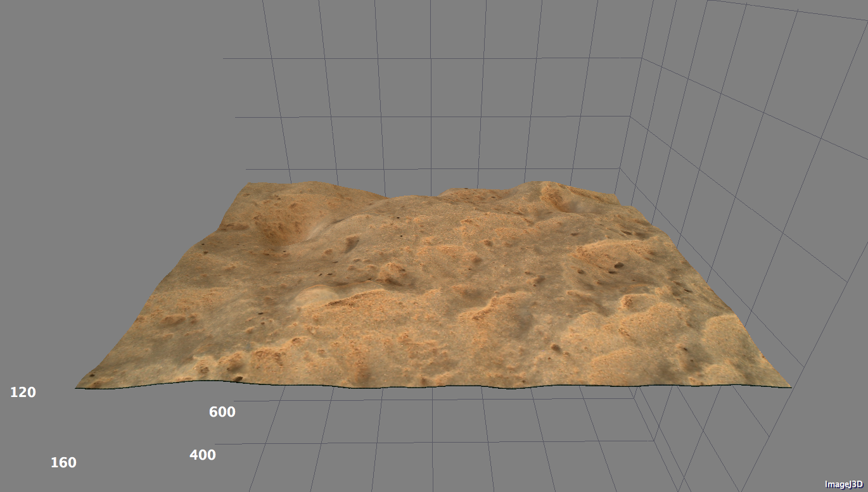This screenshot has width=868, height=492.
Task: Select the 120 axis tick label
Action: point(23,393)
